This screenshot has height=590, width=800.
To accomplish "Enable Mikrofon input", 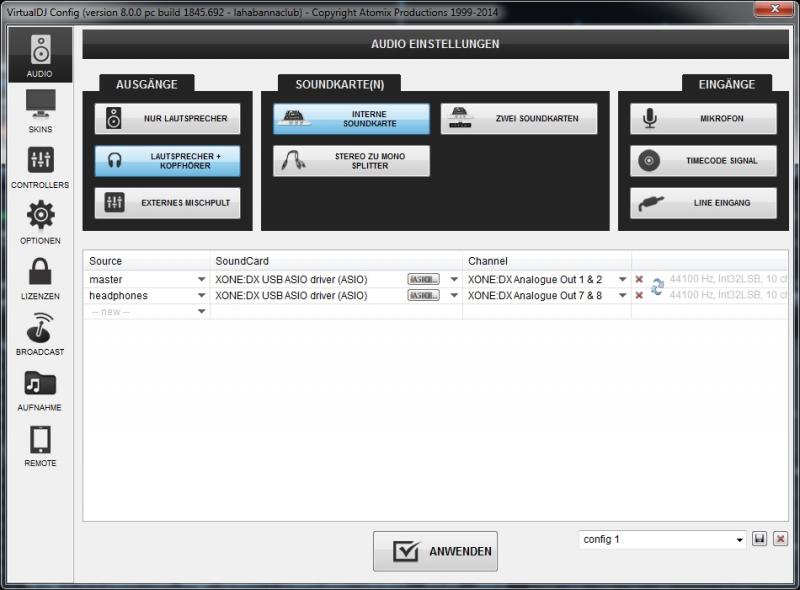I will (x=704, y=118).
